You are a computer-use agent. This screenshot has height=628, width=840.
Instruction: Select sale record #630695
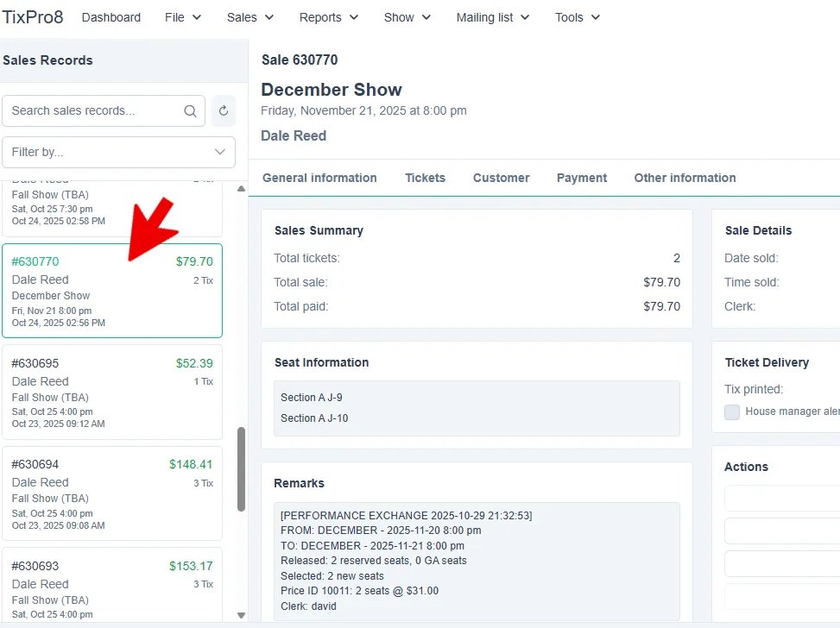pos(112,392)
